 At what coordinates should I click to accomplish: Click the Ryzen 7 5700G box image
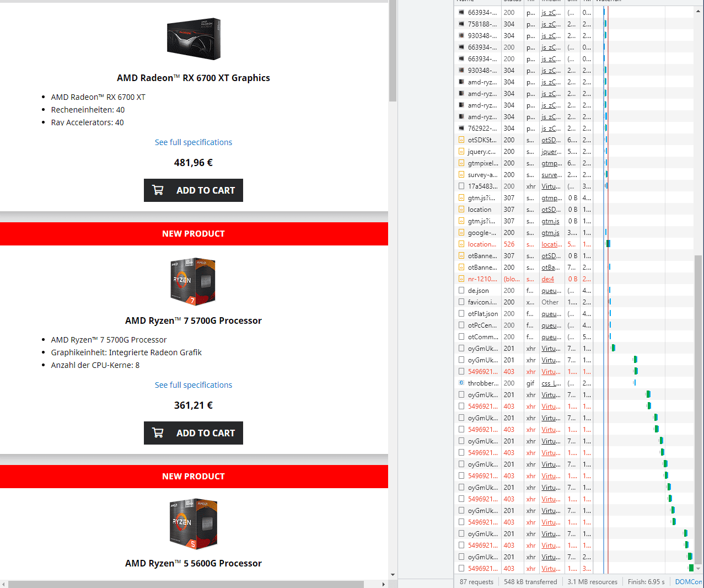(x=193, y=281)
